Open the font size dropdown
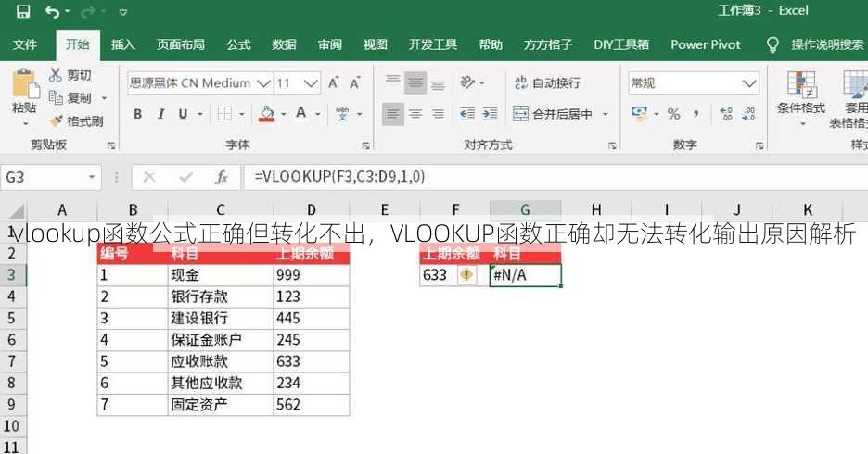This screenshot has width=868, height=454. pyautogui.click(x=311, y=83)
